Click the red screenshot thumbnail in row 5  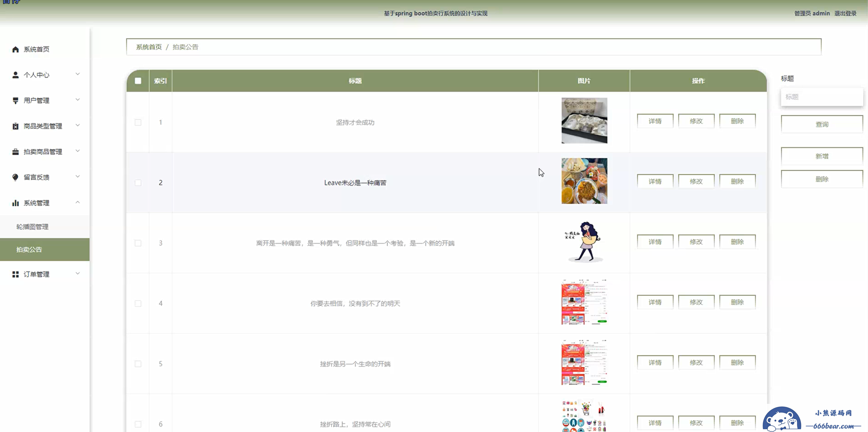tap(584, 362)
